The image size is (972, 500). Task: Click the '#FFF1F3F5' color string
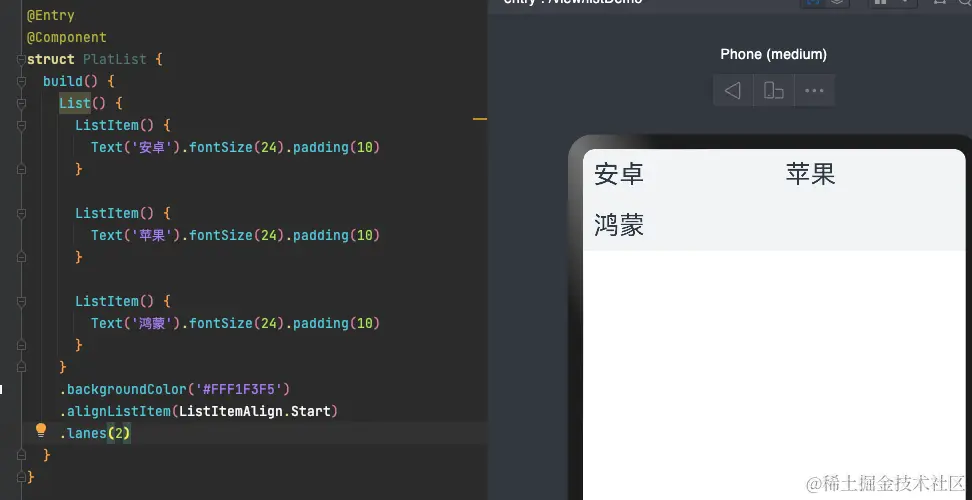click(x=239, y=389)
